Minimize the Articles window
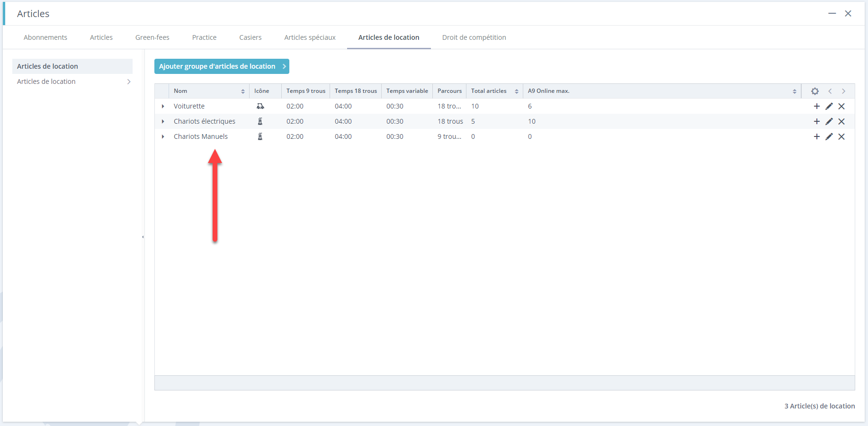 click(x=832, y=14)
